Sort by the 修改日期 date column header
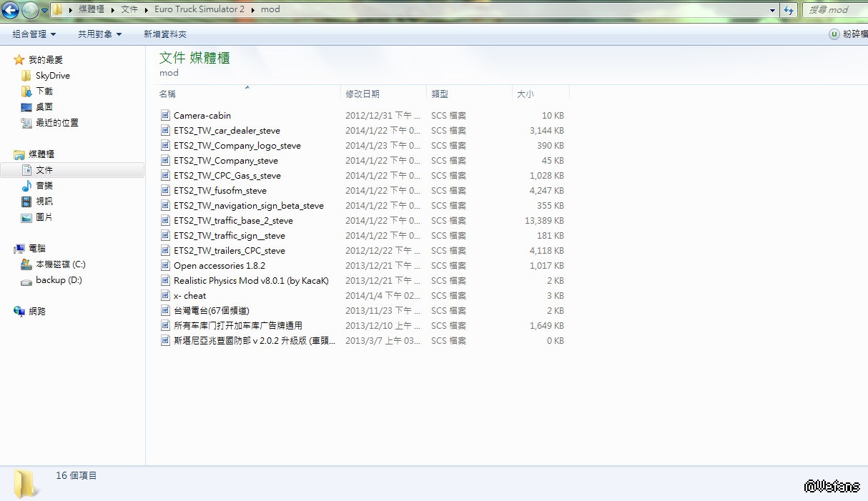Image resolution: width=868 pixels, height=501 pixels. 363,94
